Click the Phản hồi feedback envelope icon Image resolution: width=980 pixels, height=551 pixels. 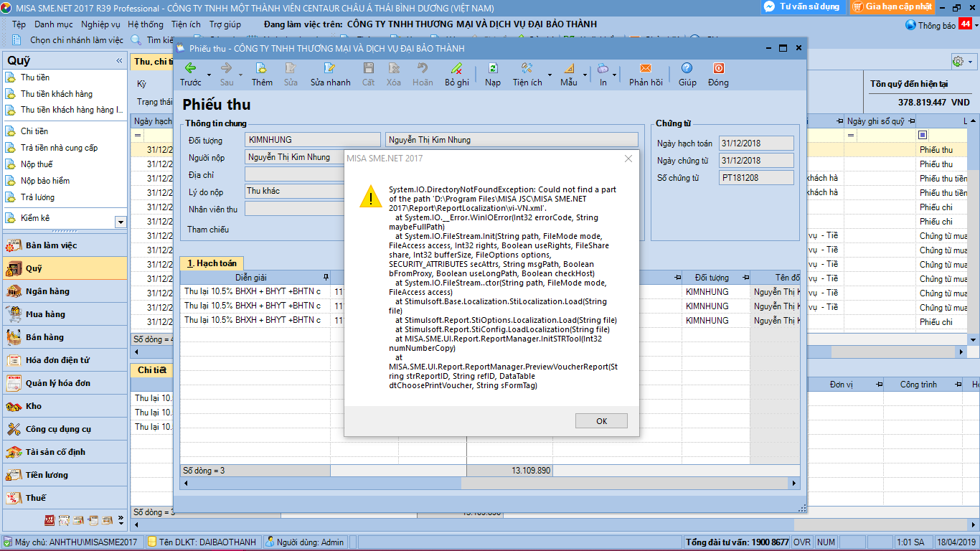pos(645,68)
